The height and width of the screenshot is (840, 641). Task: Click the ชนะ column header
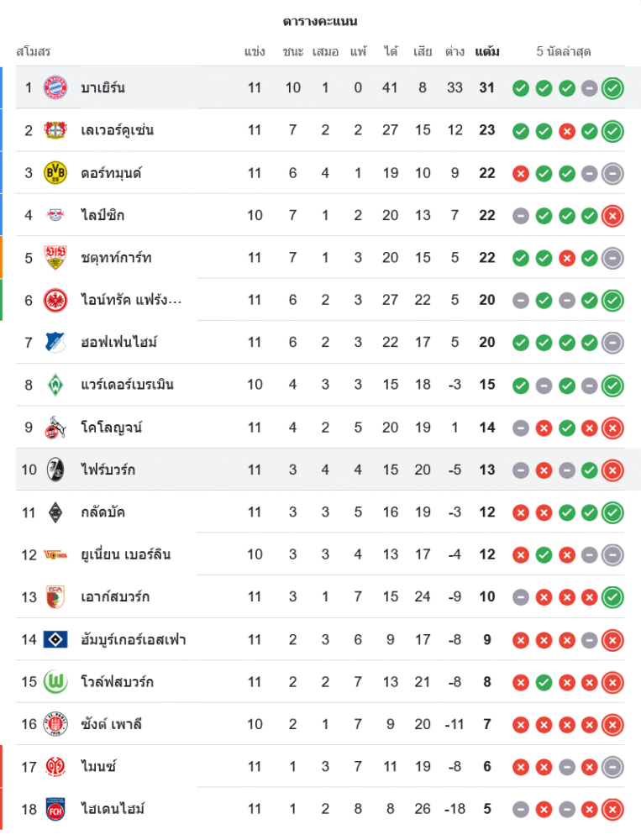click(x=293, y=51)
